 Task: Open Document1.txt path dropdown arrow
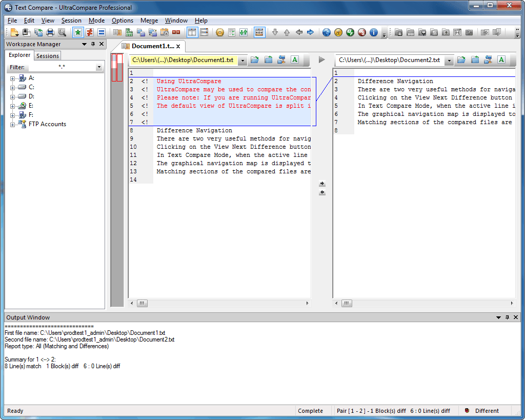pyautogui.click(x=243, y=61)
